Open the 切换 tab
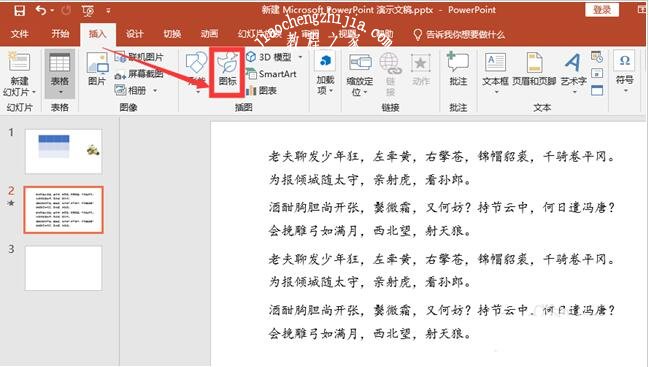This screenshot has width=649, height=367. pyautogui.click(x=172, y=34)
